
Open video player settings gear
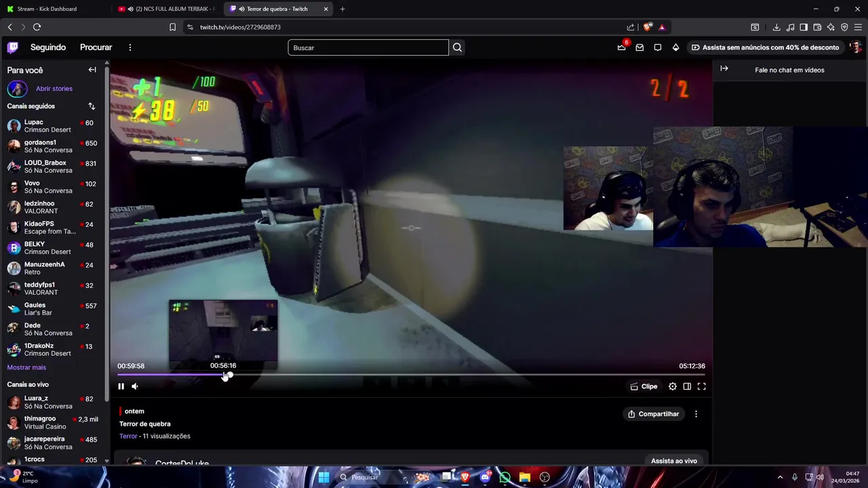tap(673, 386)
